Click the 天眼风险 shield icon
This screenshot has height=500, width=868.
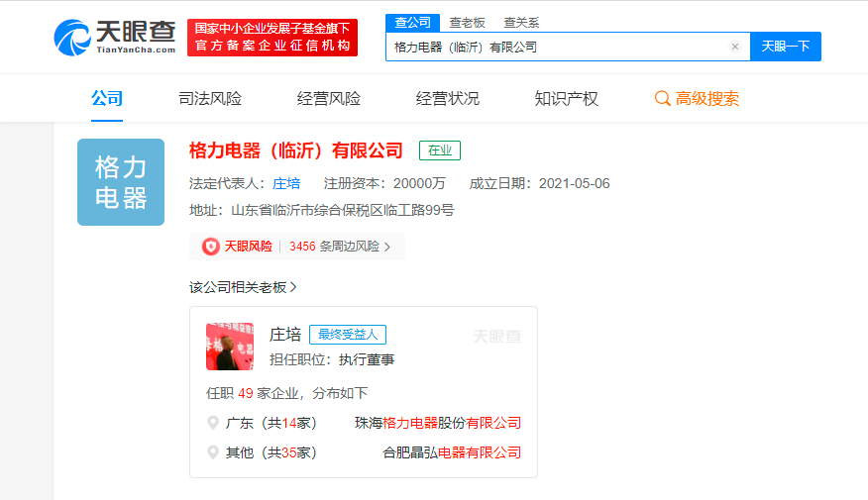211,247
